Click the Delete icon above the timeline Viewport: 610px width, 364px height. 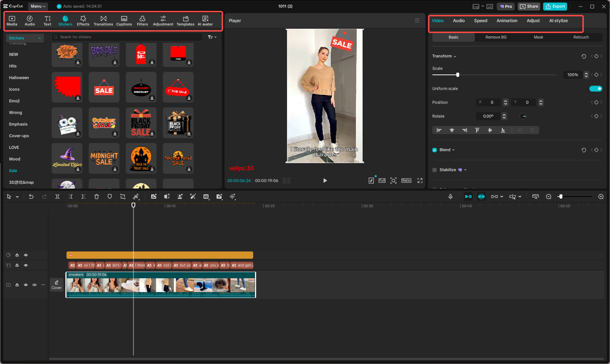(x=97, y=197)
